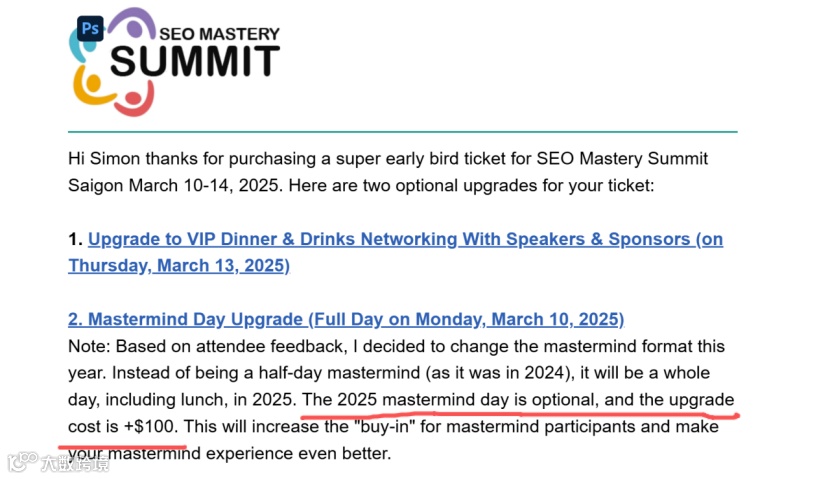Screen dimensions: 830x479
Task: Click the watermark icon beside 大数跨境
Action: [x=22, y=462]
